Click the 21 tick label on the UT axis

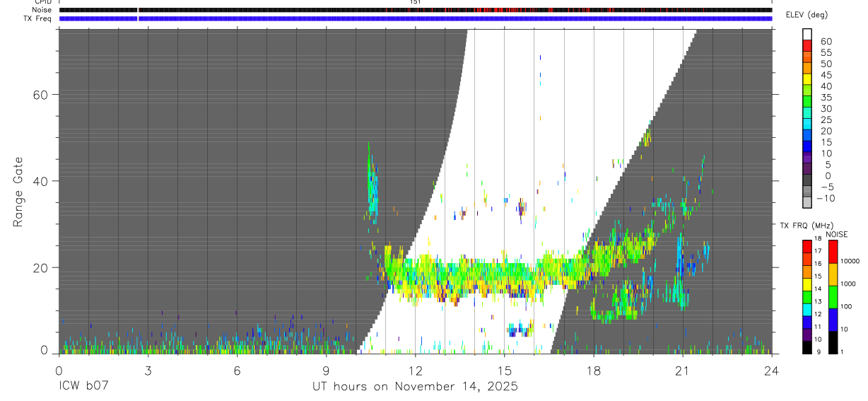click(x=682, y=370)
